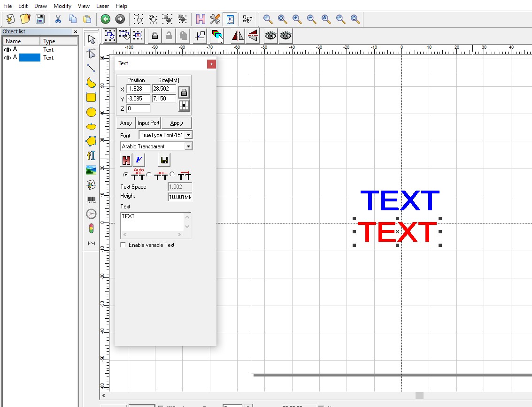This screenshot has width=532, height=407.
Task: Click the Y size field 7.150
Action: (164, 99)
